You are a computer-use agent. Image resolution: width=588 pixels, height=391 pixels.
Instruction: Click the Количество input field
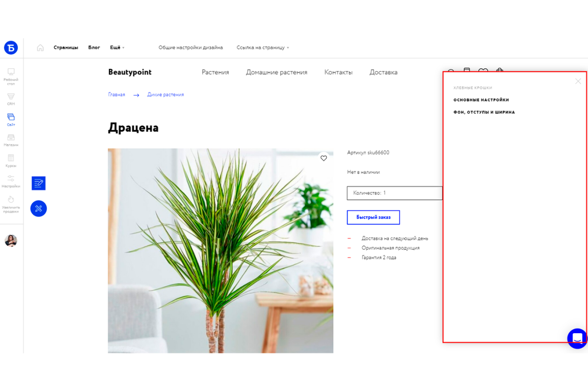point(394,193)
